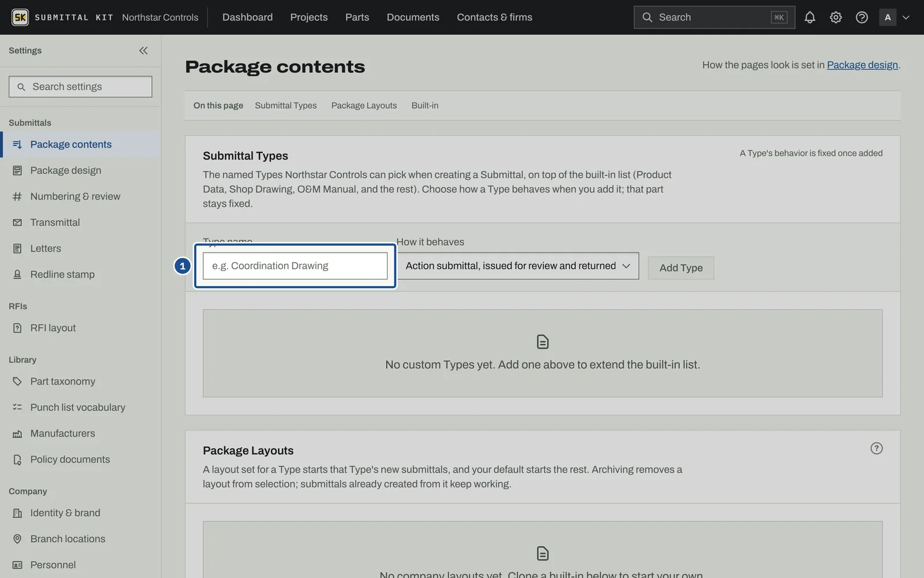The width and height of the screenshot is (924, 578).
Task: Select Package contents in sidebar
Action: tap(81, 144)
